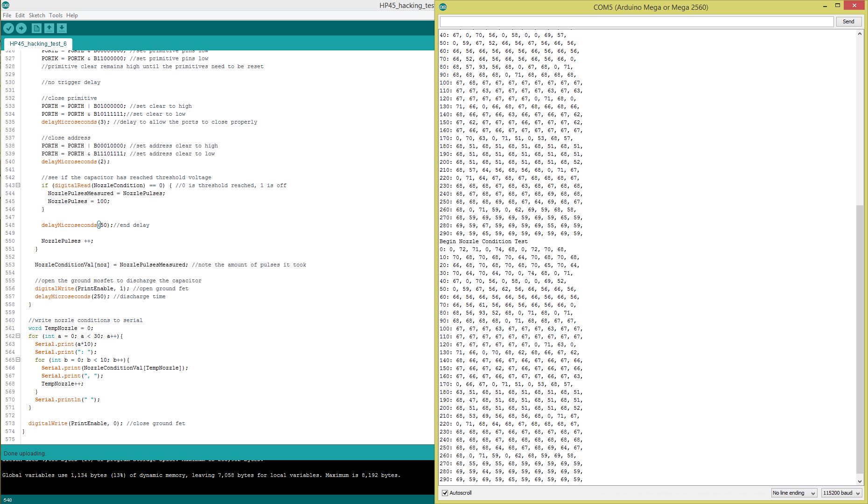Maximize the COM5 serial monitor window
Viewport: 868px width, 504px height.
[x=838, y=6]
